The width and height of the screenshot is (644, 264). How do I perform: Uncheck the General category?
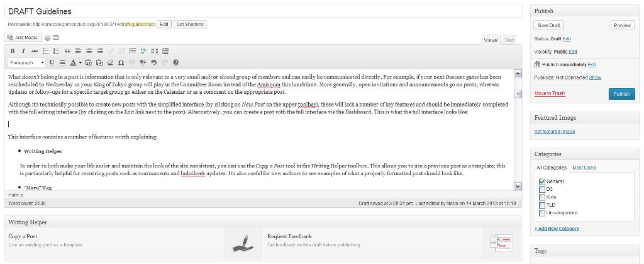point(542,181)
